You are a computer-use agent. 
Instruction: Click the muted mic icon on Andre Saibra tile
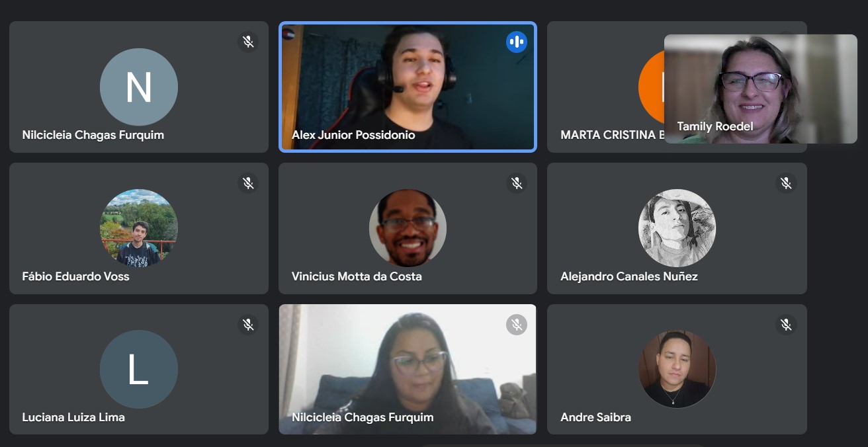point(786,324)
